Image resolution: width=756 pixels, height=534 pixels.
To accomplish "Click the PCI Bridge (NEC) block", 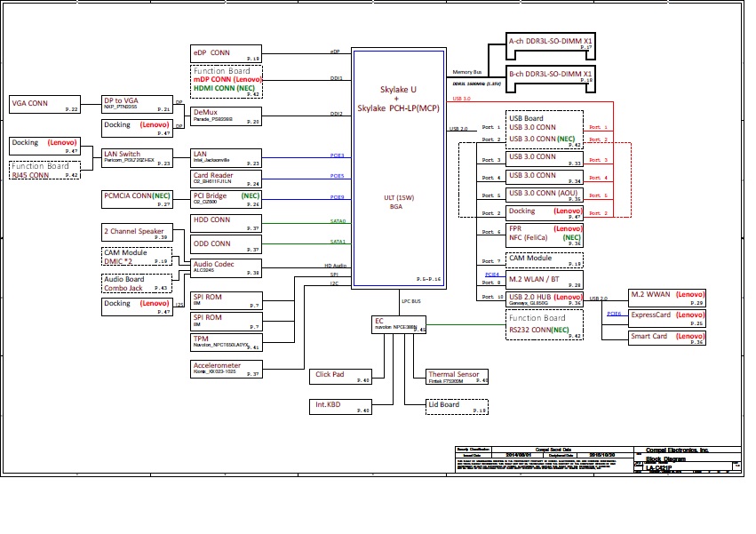I will tap(226, 199).
